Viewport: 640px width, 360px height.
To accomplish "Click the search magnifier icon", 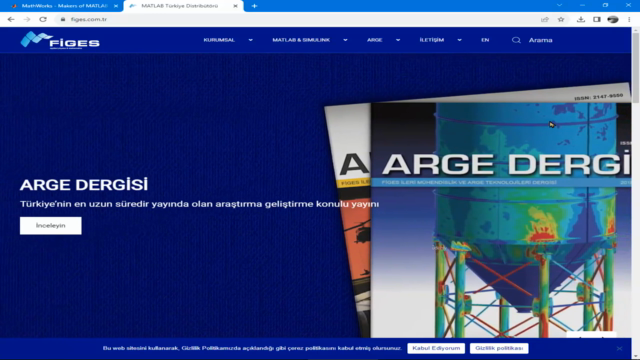I will [x=516, y=40].
